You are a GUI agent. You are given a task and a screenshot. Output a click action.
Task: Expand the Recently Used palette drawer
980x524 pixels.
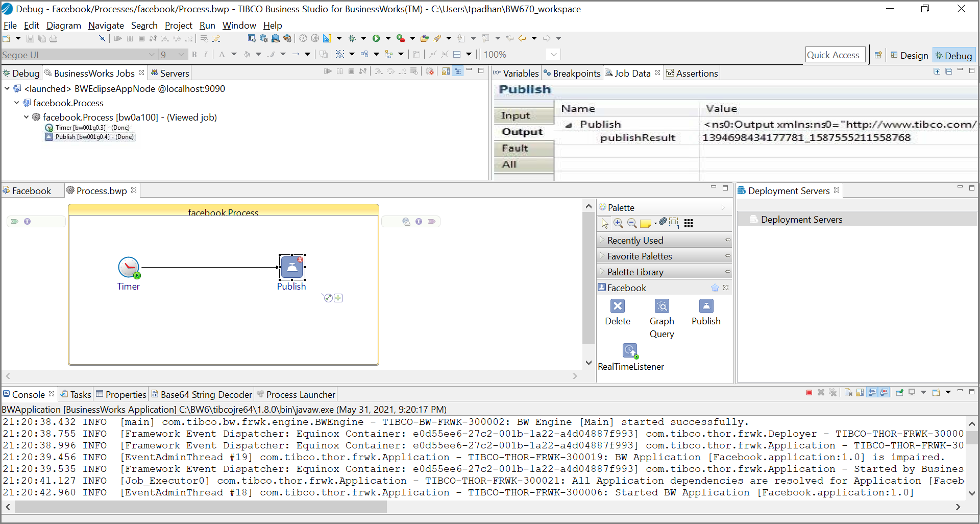point(635,240)
